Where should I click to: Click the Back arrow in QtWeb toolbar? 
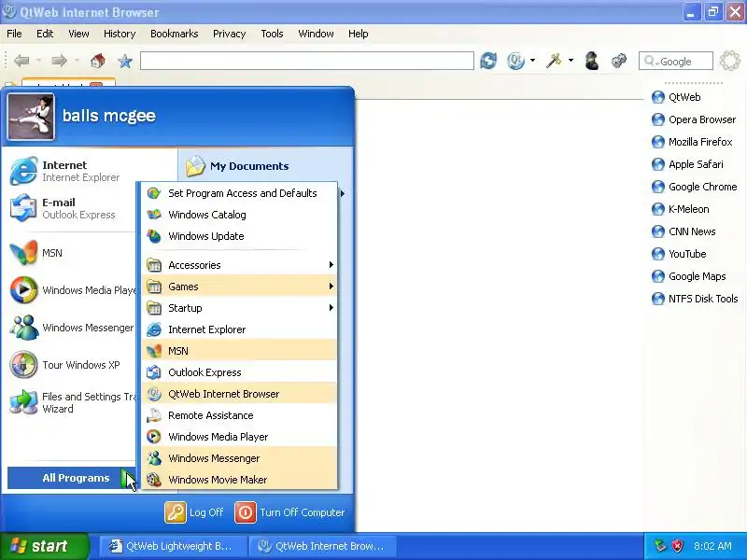click(x=21, y=61)
